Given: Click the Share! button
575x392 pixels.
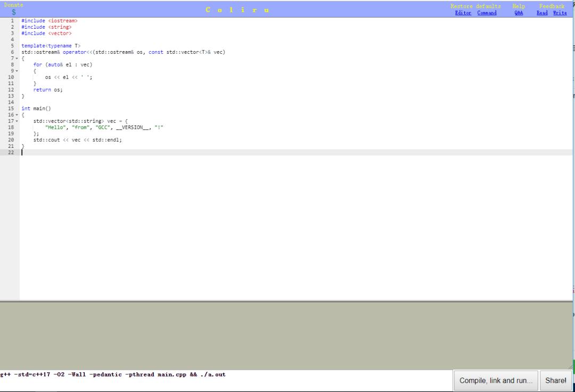Looking at the screenshot, I should tap(555, 380).
